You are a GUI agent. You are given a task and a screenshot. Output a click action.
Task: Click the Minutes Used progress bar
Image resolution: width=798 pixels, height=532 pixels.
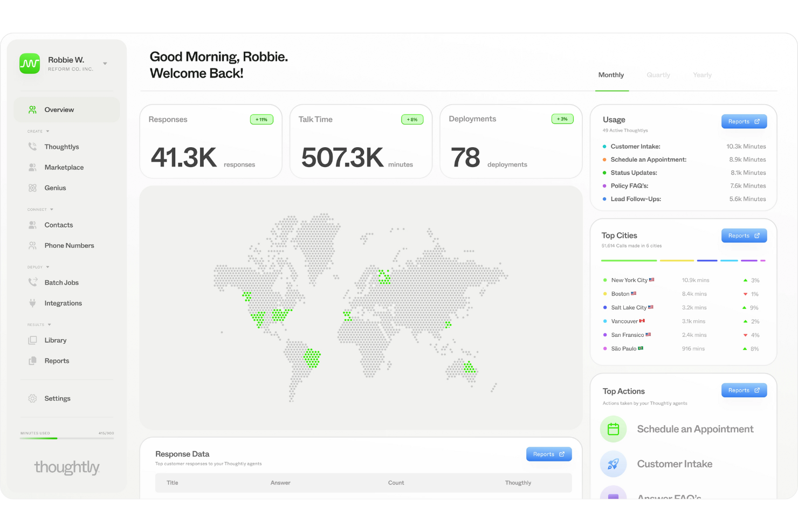[67, 438]
